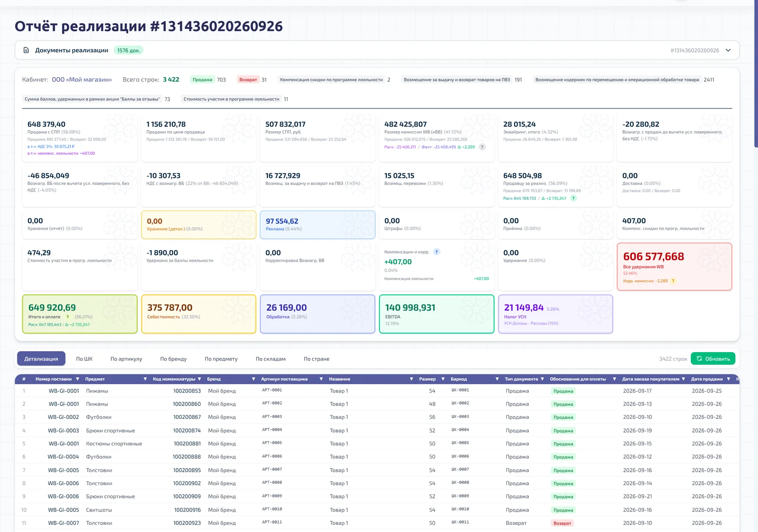Open the Обоснование для оплаты column filter
Image resolution: width=758 pixels, height=532 pixels.
click(614, 379)
